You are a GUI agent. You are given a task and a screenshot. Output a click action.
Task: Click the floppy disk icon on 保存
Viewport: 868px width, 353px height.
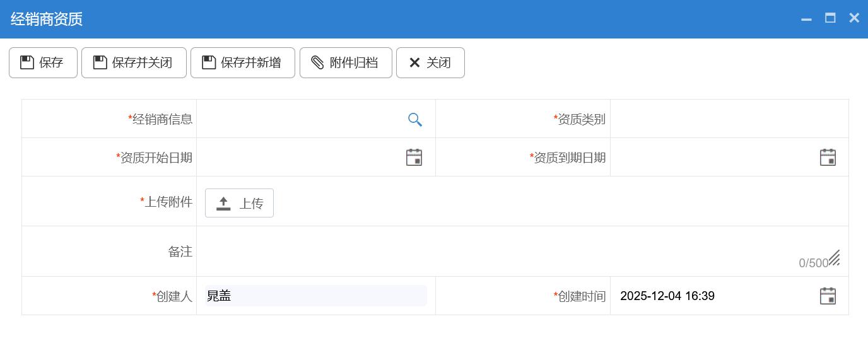(27, 63)
